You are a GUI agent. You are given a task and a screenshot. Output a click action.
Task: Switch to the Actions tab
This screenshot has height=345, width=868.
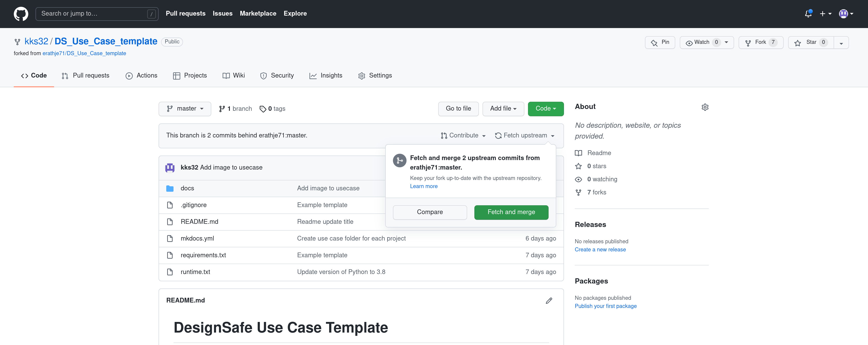click(142, 76)
